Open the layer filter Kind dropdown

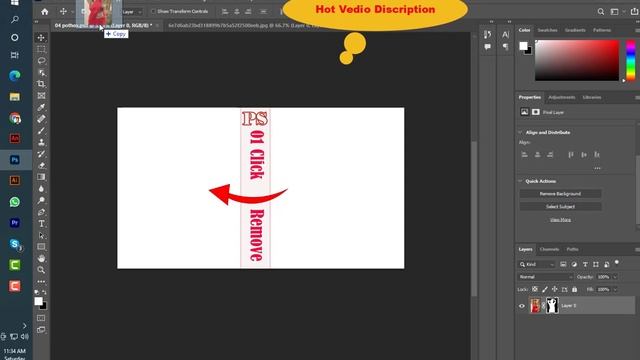pos(537,264)
